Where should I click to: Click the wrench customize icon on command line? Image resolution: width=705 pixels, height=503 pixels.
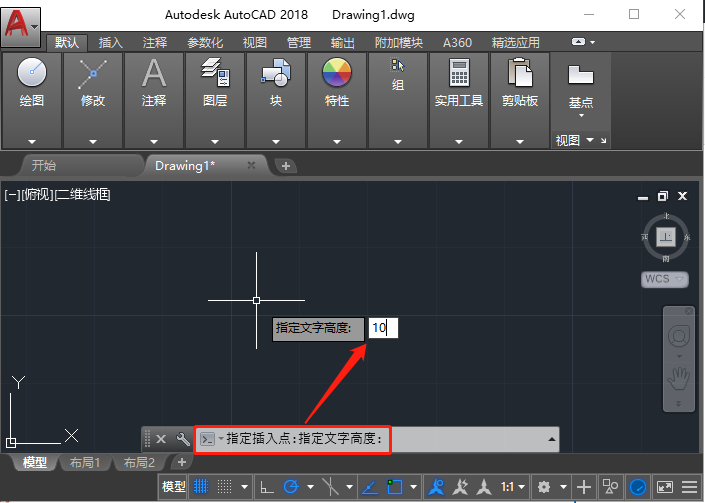coord(182,439)
